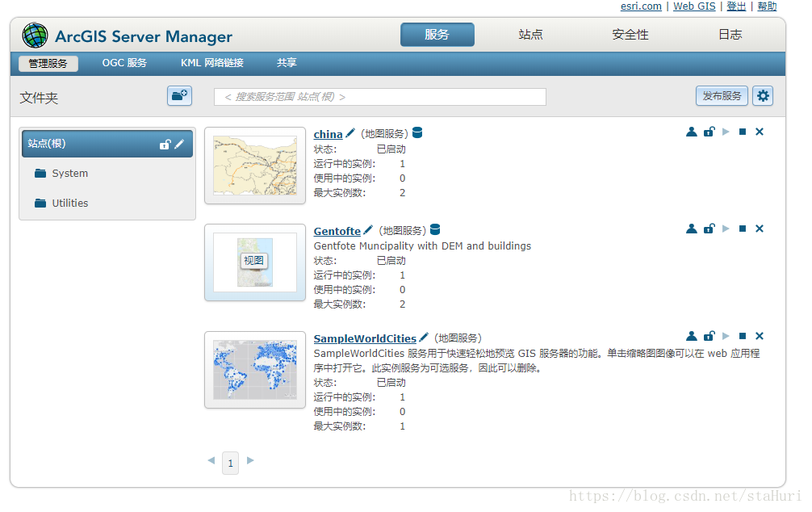This screenshot has width=812, height=512.
Task: Switch to the 安全性 main tab
Action: (x=630, y=35)
